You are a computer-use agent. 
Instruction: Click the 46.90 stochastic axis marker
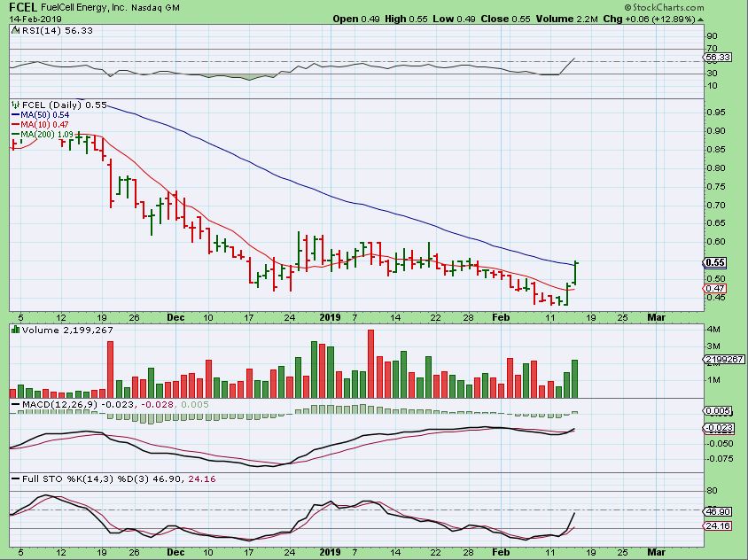pos(718,511)
